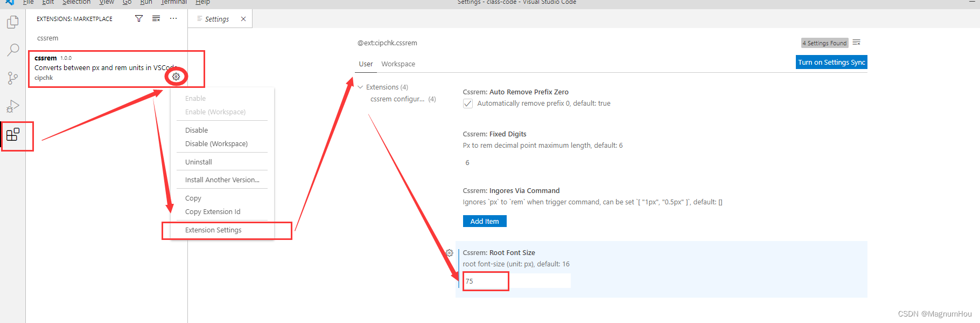Image resolution: width=980 pixels, height=323 pixels.
Task: Select cssrem configuration tree entry
Action: (403, 99)
